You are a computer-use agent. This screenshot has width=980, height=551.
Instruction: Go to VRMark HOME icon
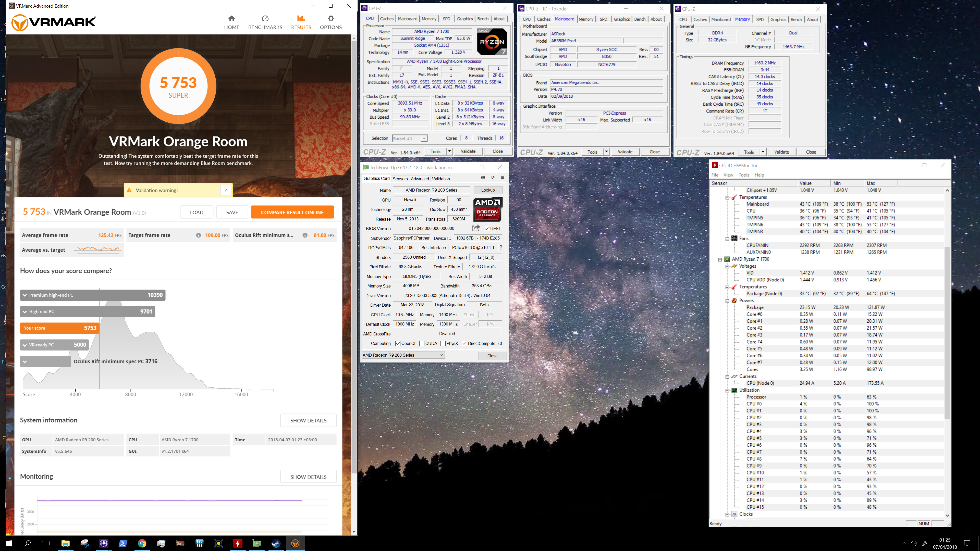[231, 18]
